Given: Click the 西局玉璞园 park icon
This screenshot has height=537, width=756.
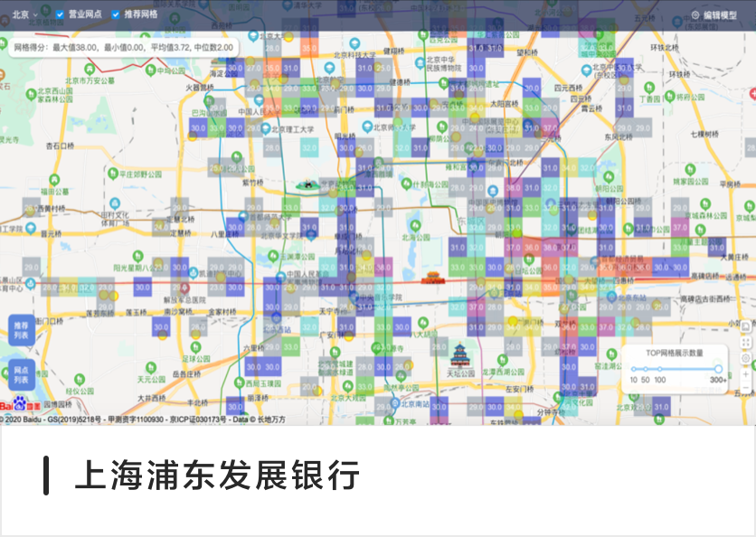Looking at the screenshot, I should click(x=239, y=383).
